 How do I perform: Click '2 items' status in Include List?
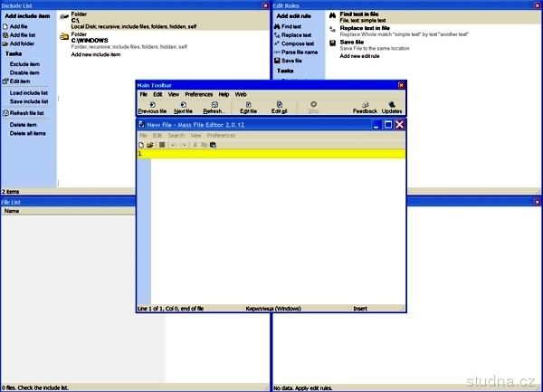(x=10, y=192)
